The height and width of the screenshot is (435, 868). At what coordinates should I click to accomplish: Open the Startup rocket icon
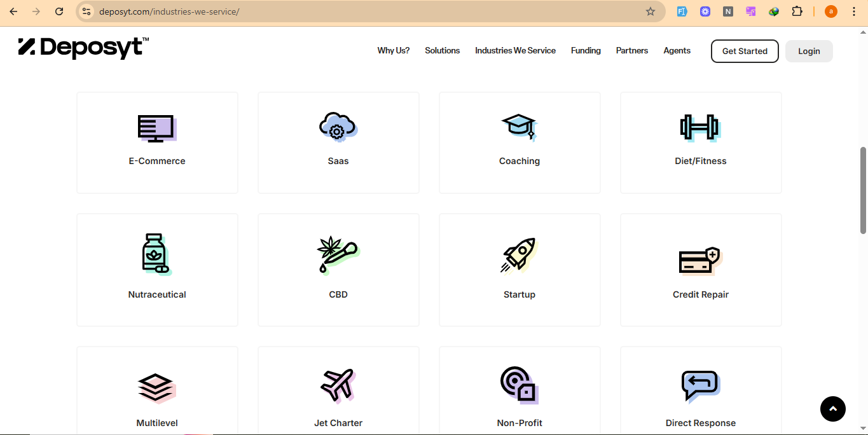(x=519, y=255)
